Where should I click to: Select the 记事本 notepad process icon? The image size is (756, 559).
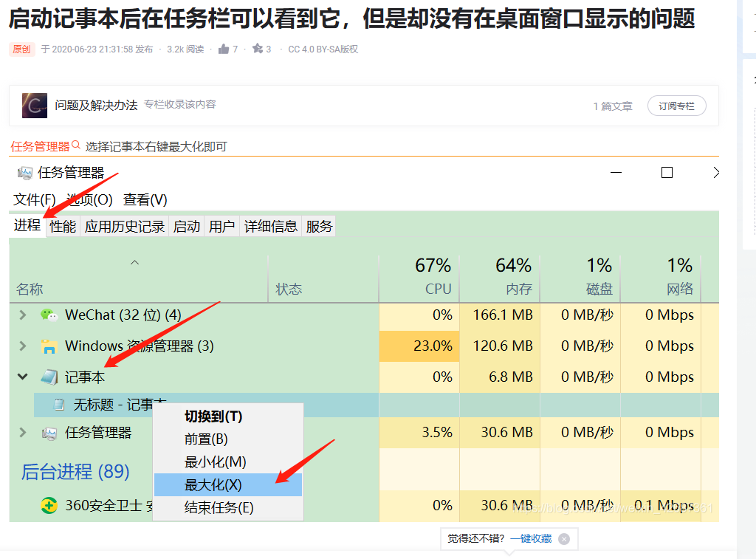coord(49,377)
